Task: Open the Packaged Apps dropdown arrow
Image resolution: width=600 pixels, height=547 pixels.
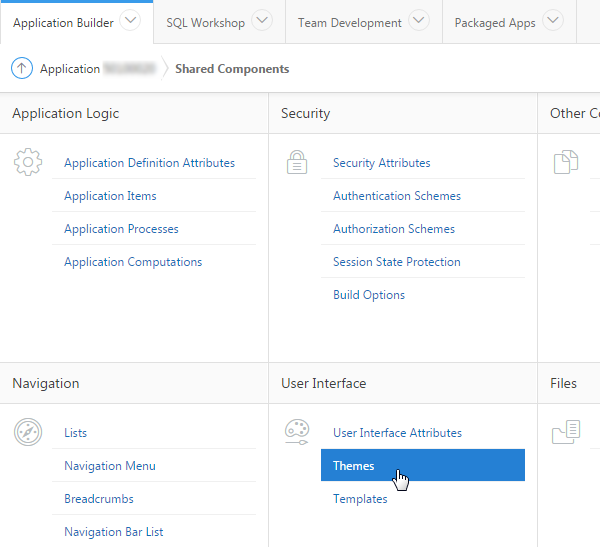Action: pyautogui.click(x=552, y=21)
